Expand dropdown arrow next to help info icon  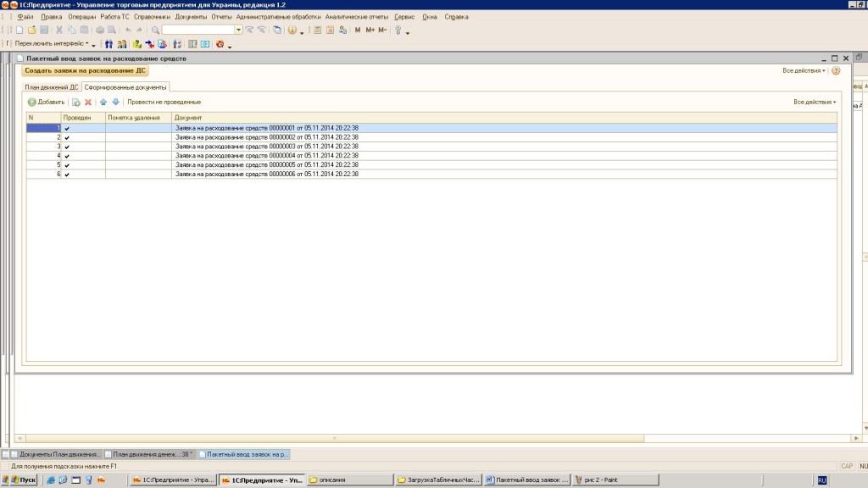[x=302, y=33]
